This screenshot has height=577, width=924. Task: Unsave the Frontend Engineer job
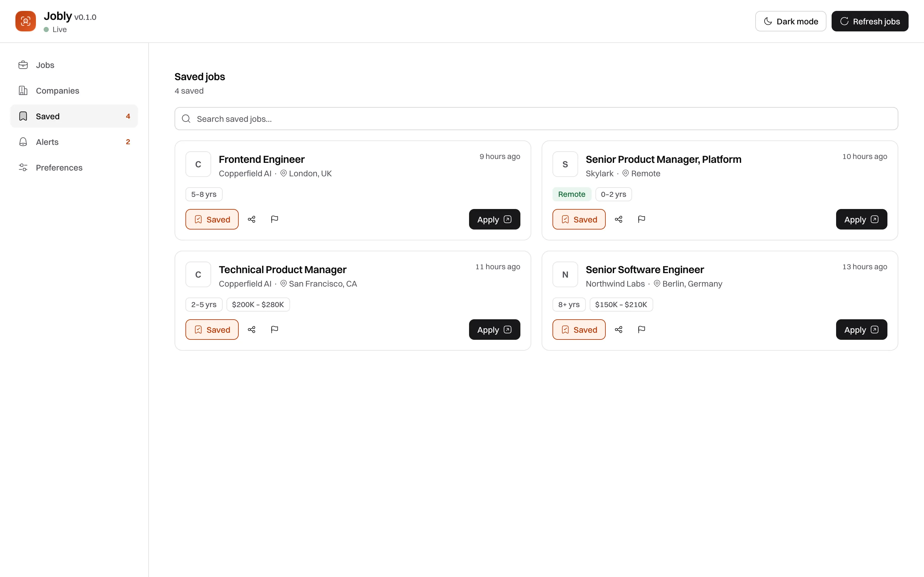(212, 219)
